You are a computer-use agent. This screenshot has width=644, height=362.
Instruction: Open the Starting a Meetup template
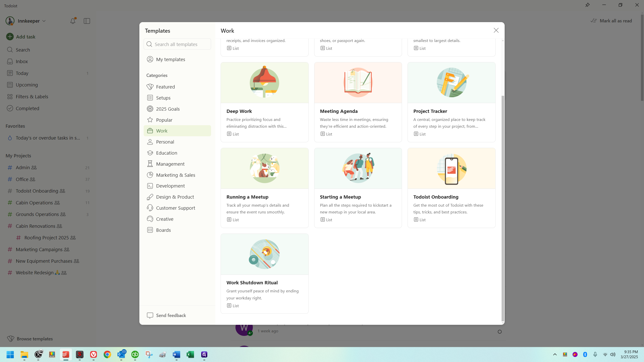[x=358, y=188]
